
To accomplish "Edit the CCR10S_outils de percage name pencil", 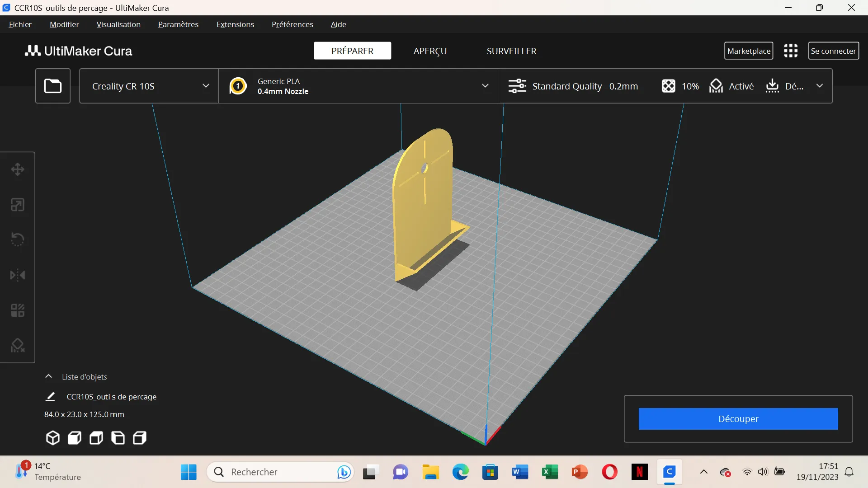I will click(50, 397).
